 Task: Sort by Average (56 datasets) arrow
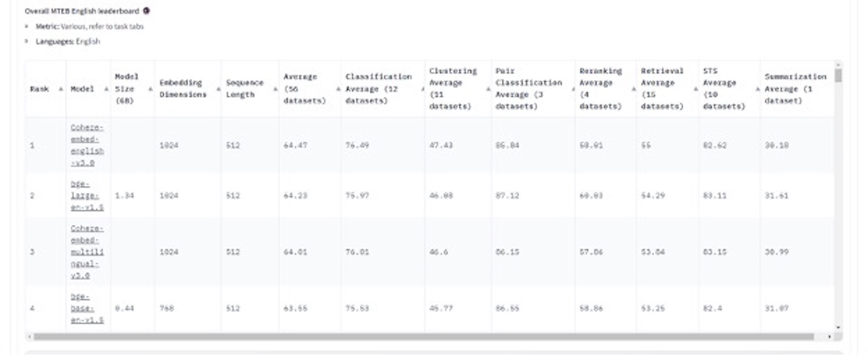pos(338,89)
